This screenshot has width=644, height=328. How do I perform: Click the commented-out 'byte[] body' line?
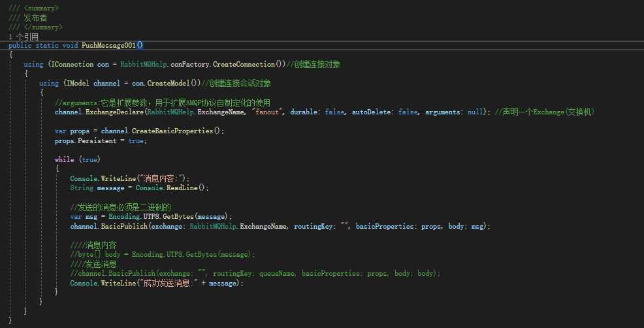163,254
